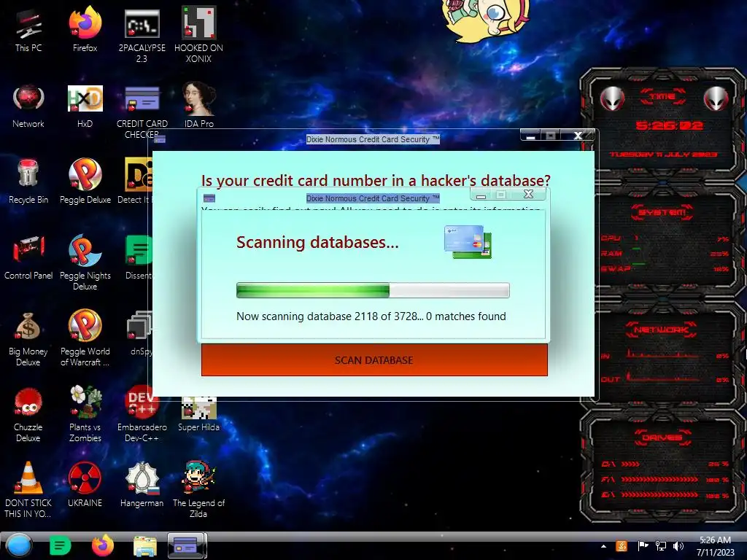Screen dimensions: 747x560
Task: Launch Big Money Deluxe icon
Action: [x=28, y=338]
